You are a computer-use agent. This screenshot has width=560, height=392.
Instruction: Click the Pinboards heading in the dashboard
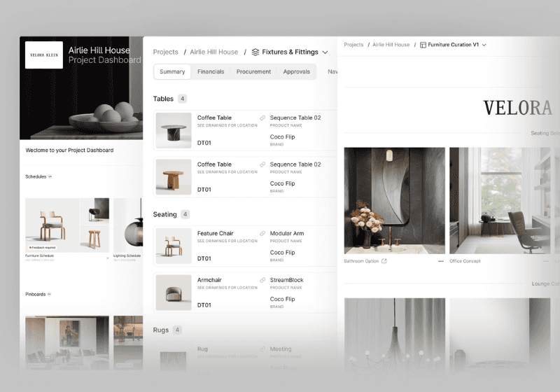point(36,295)
